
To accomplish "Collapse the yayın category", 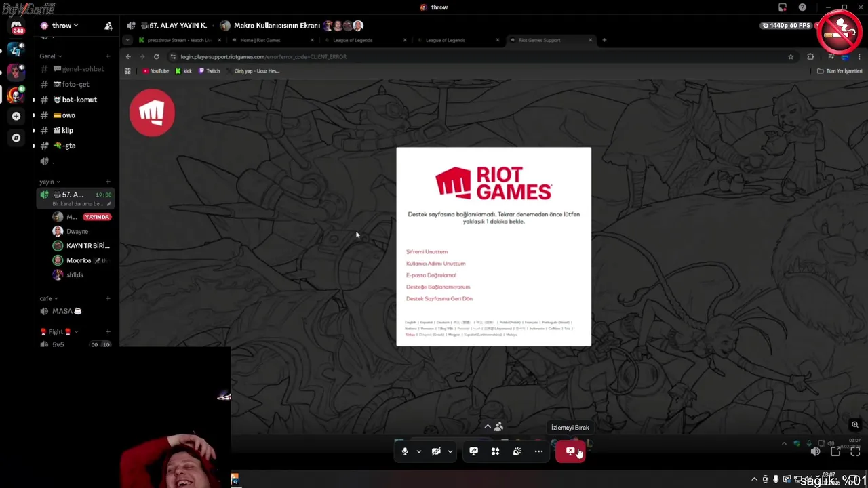I will (50, 182).
